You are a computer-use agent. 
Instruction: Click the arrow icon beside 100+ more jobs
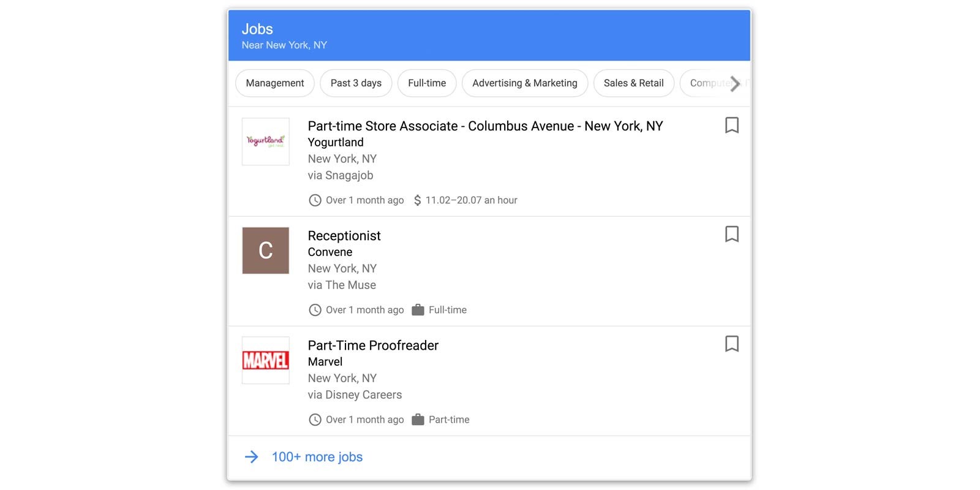tap(252, 457)
